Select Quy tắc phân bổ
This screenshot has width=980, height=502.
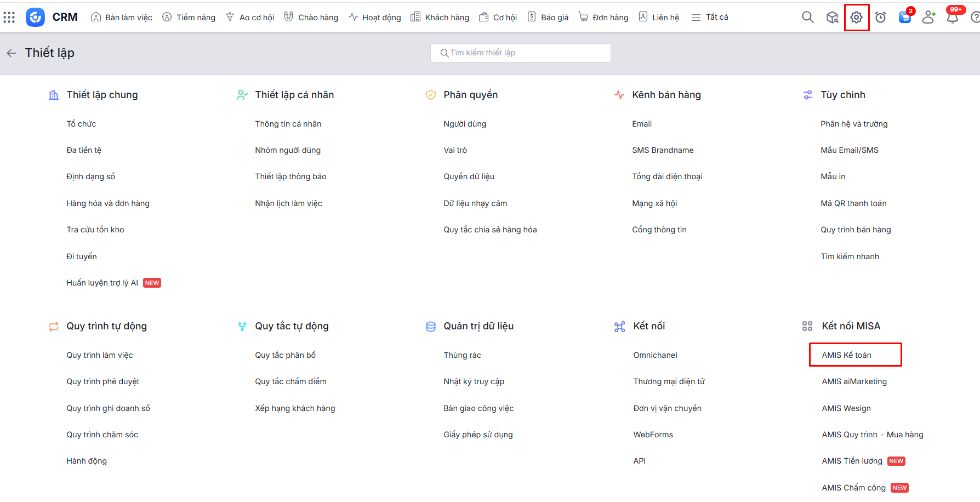point(285,355)
